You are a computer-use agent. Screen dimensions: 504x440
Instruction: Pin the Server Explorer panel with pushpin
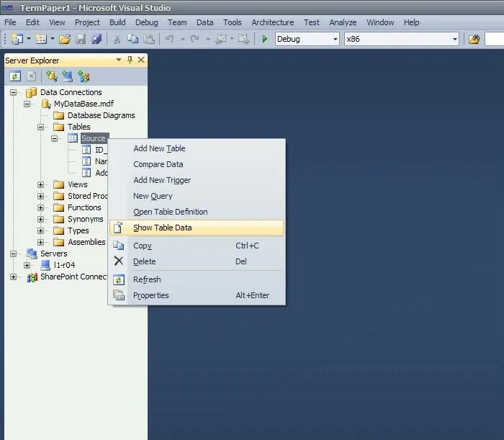[x=130, y=60]
